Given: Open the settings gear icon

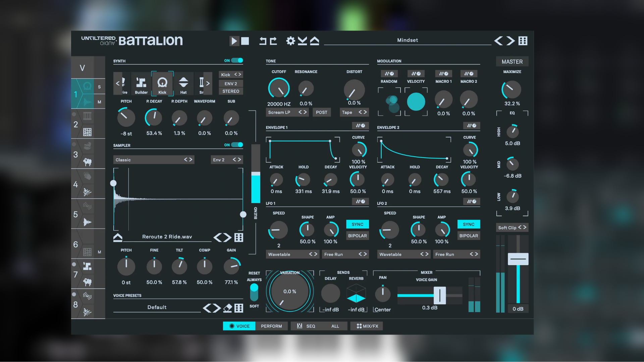Looking at the screenshot, I should [x=290, y=41].
